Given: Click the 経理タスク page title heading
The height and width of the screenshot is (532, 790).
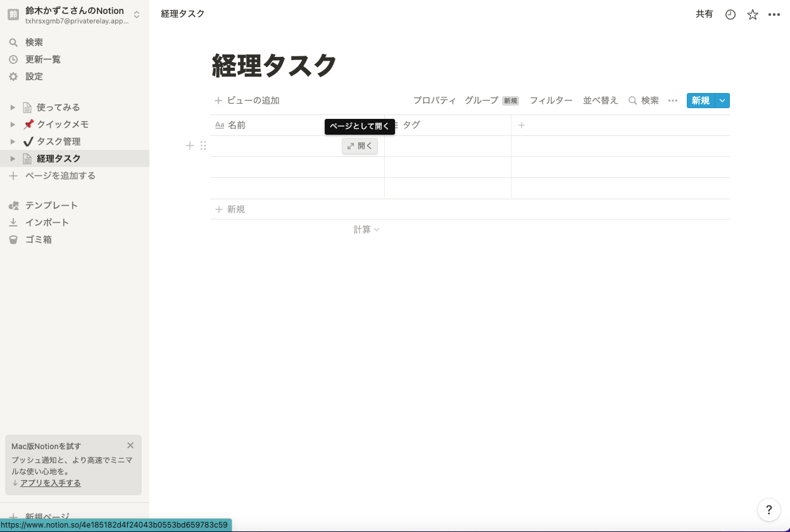Looking at the screenshot, I should tap(274, 66).
